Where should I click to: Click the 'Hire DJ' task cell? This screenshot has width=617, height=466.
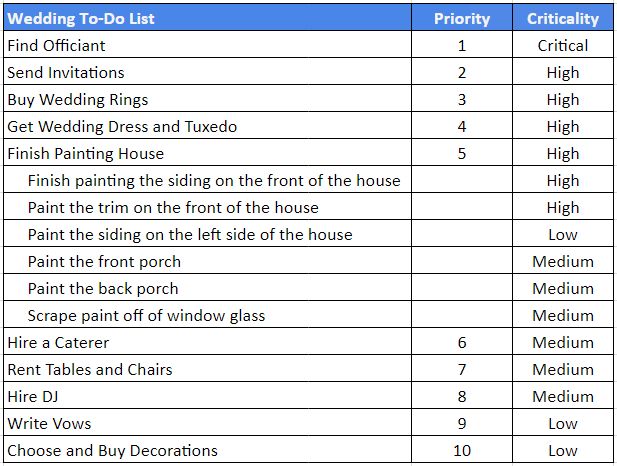pos(207,396)
